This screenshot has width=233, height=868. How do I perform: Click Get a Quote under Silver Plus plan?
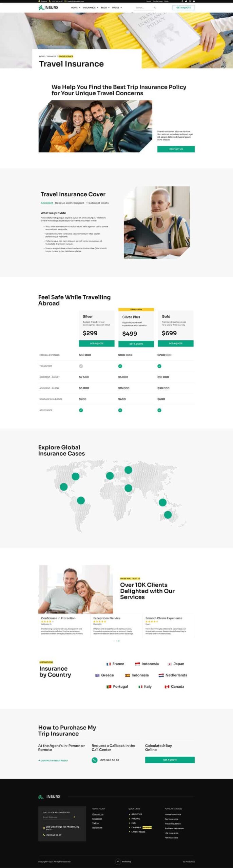[x=136, y=344]
